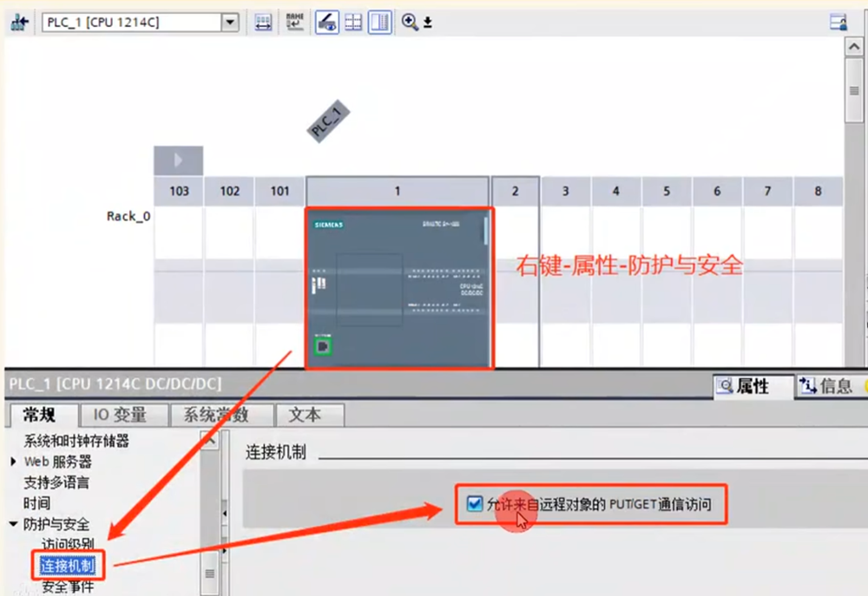Switch to the 属性 properties tab
The width and height of the screenshot is (868, 596).
pyautogui.click(x=753, y=386)
